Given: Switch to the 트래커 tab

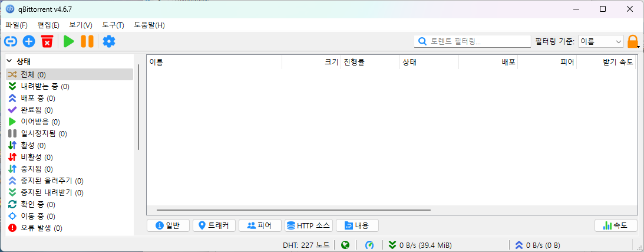Looking at the screenshot, I should click(x=214, y=225).
